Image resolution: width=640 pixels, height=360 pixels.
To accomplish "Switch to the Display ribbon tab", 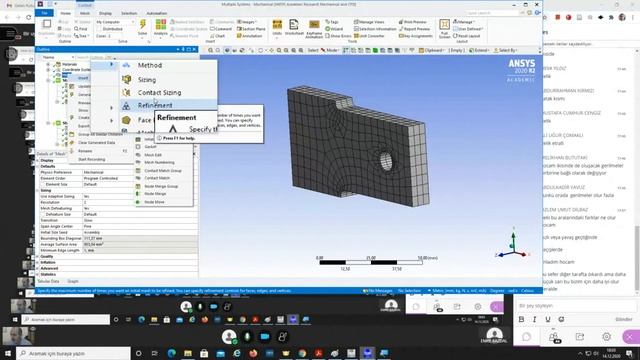I will (x=105, y=13).
